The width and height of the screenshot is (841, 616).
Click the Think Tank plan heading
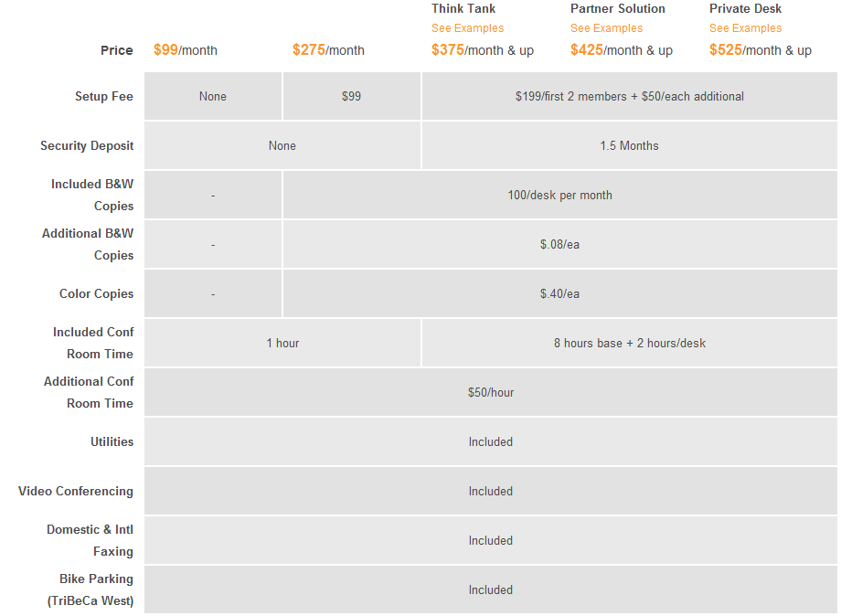[x=463, y=8]
